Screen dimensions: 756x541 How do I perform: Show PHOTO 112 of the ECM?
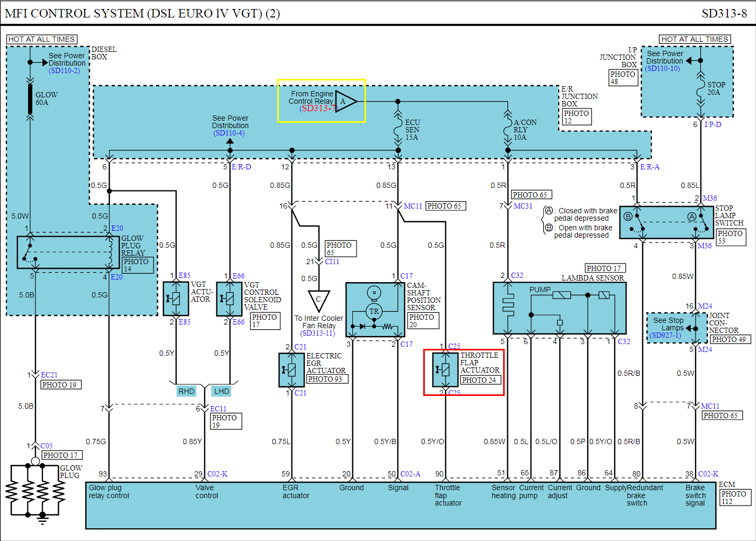(735, 498)
